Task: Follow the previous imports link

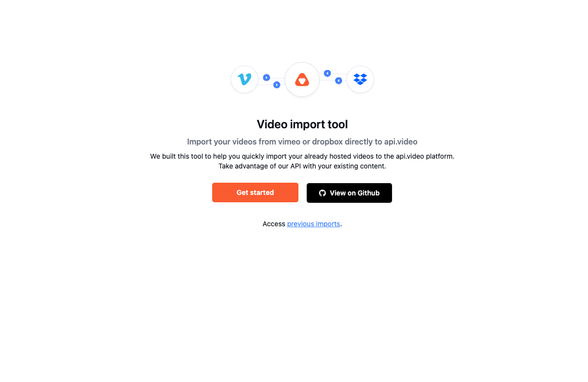Action: 314,224
